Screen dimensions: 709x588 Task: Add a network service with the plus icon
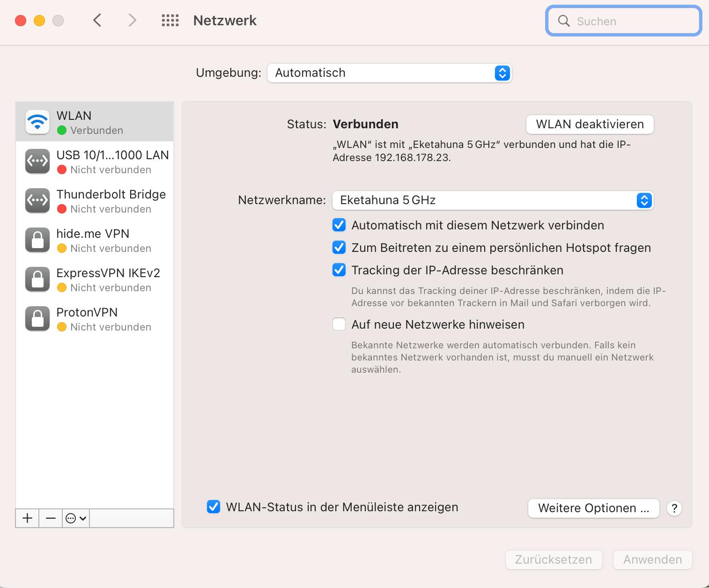point(27,518)
